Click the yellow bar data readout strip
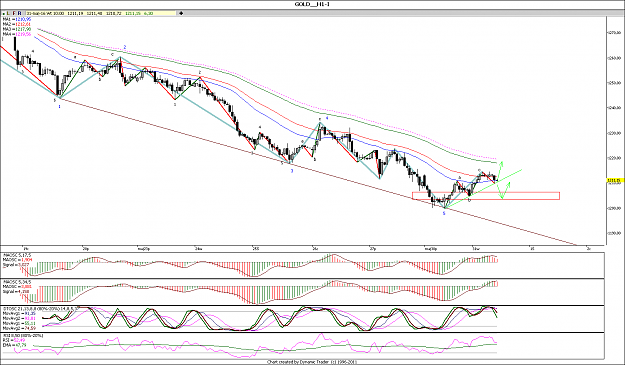Screen dimensions: 625x365 tap(101, 13)
